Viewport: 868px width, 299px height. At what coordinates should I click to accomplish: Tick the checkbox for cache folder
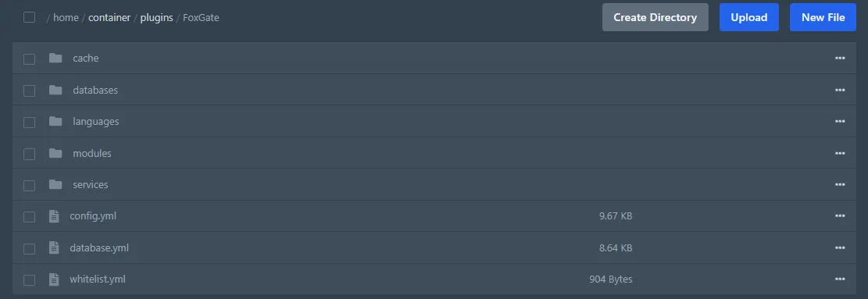[30, 59]
